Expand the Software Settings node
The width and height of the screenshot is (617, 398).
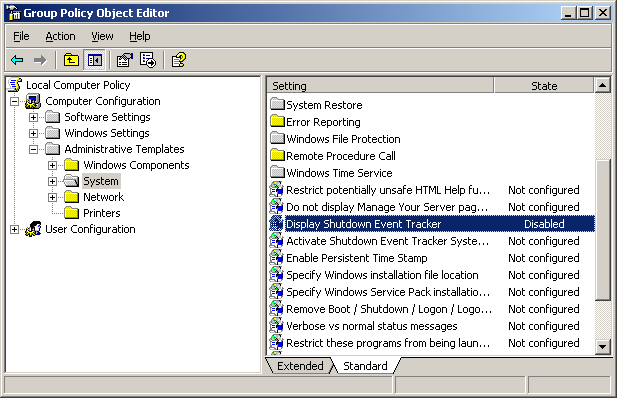coord(33,117)
